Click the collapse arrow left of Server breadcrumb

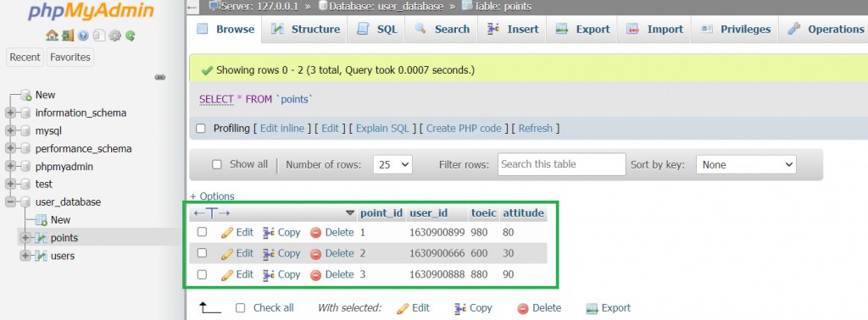[x=192, y=7]
